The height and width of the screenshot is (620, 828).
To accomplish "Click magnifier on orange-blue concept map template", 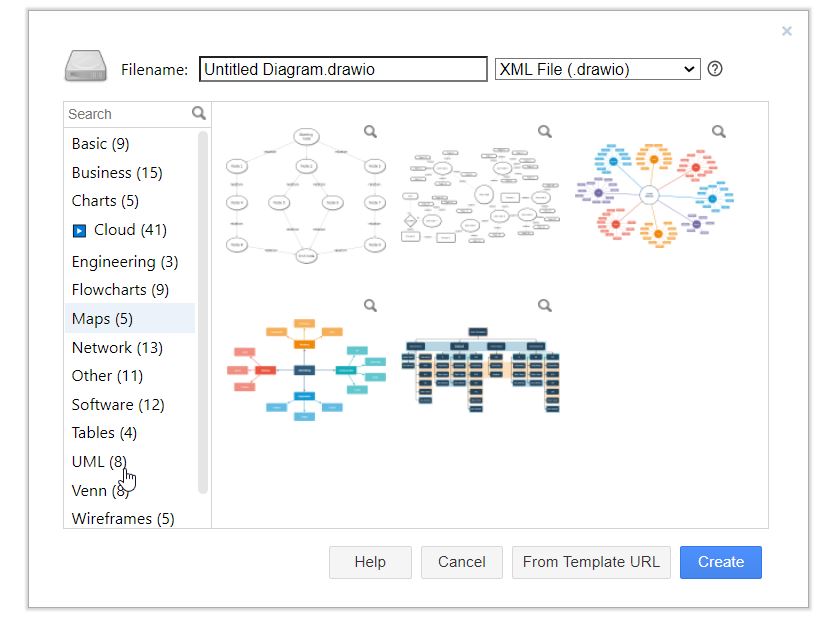I will (x=370, y=305).
